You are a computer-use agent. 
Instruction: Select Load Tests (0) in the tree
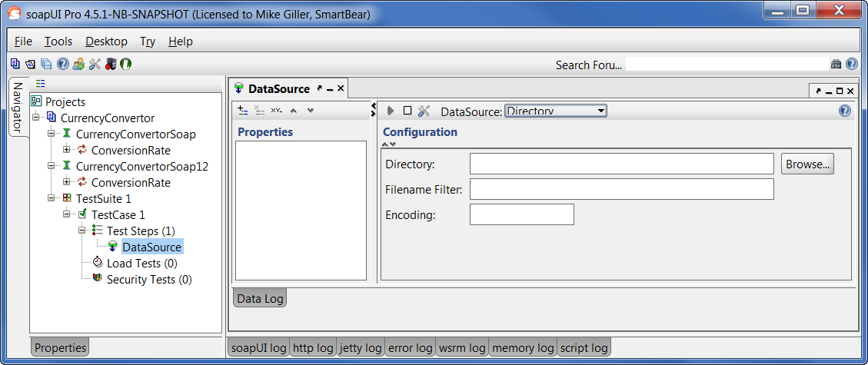(141, 264)
